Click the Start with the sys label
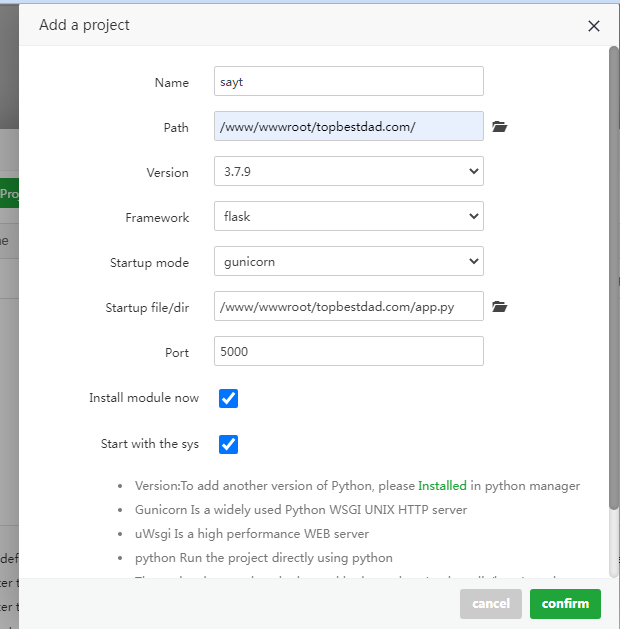620x629 pixels. (150, 443)
